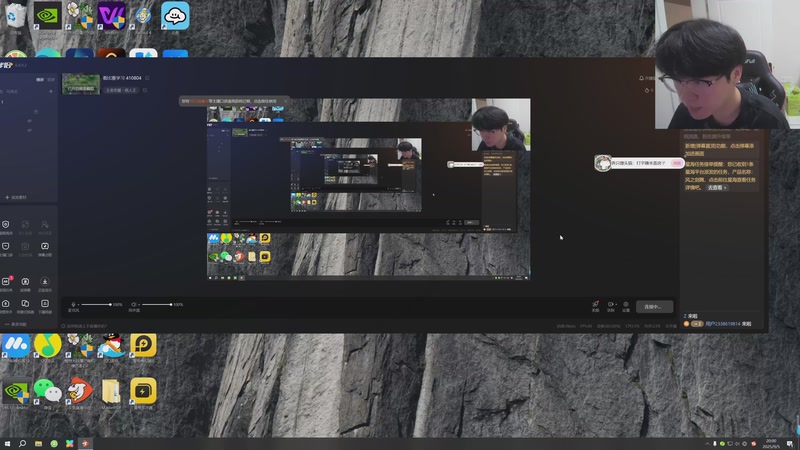Adjust the microphone volume slider
Image resolution: width=800 pixels, height=450 pixels.
point(96,305)
